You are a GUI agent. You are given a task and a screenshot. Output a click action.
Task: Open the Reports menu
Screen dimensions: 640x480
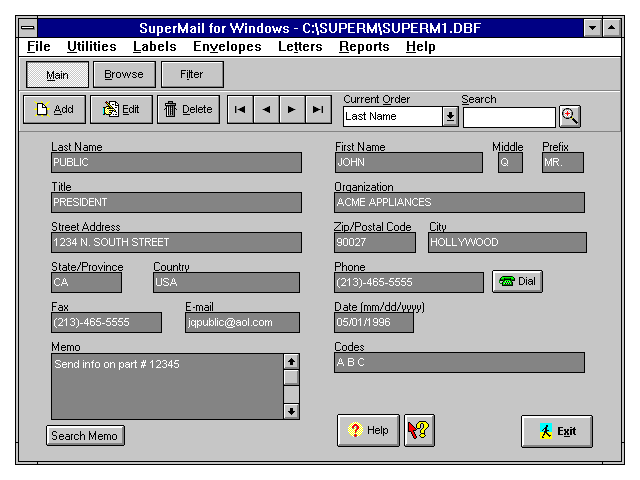[364, 46]
